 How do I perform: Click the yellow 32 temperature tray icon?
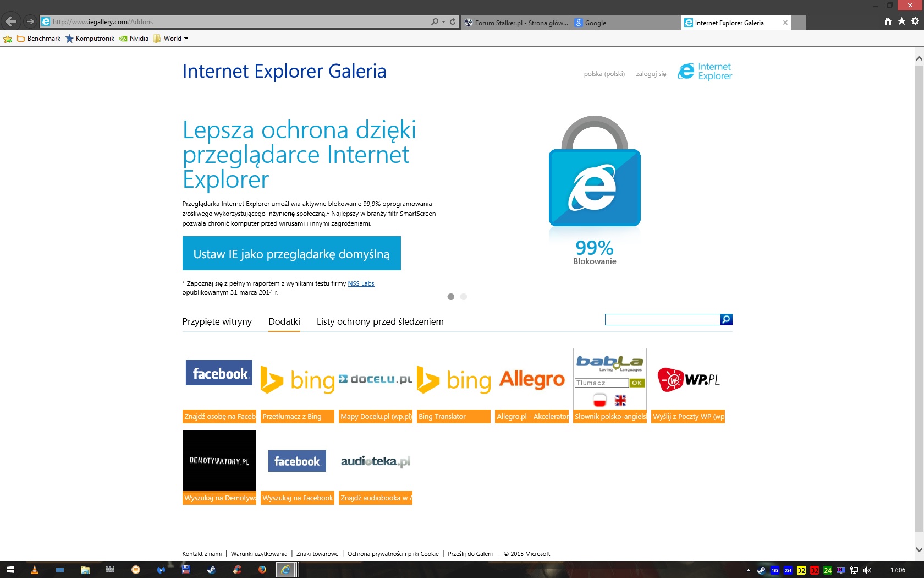(x=801, y=570)
